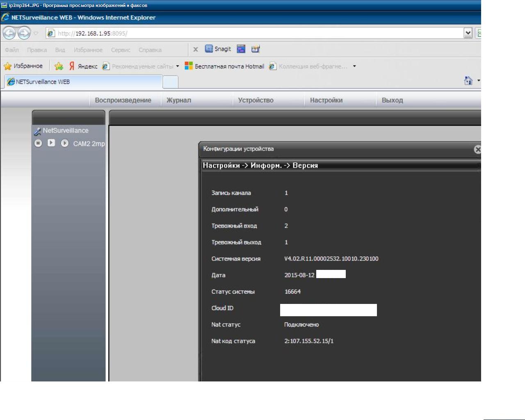Expand the Recommended sites dropdown arrow
The width and height of the screenshot is (525, 420).
178,66
